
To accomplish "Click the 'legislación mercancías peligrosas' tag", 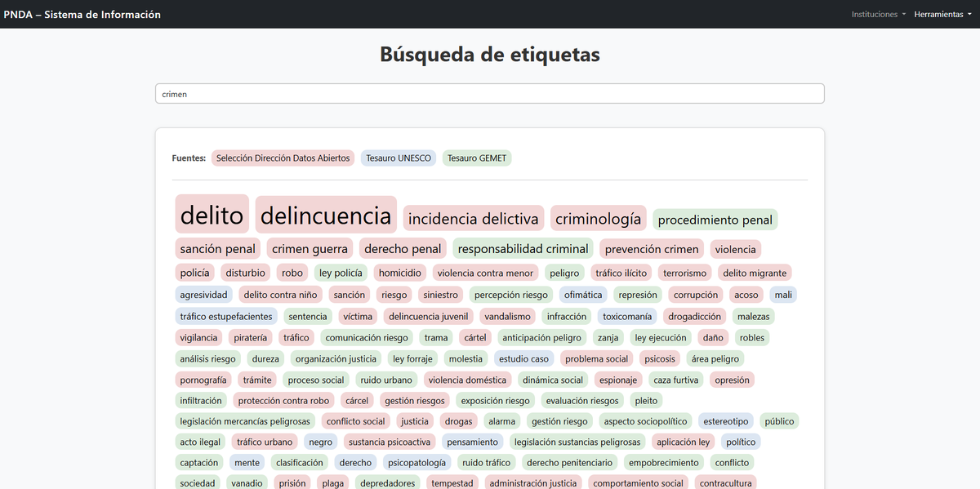I will click(x=245, y=421).
